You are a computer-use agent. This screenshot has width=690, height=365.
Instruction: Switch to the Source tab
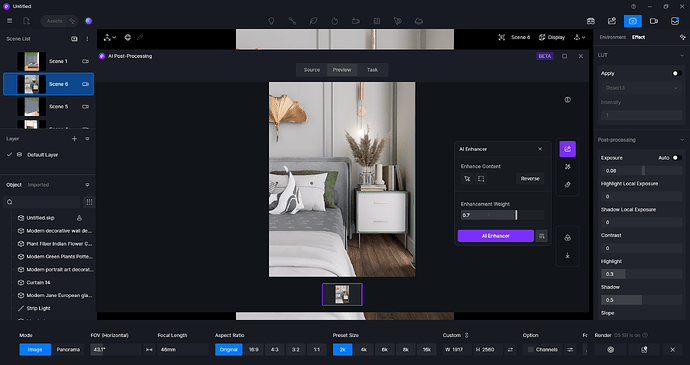click(x=312, y=70)
